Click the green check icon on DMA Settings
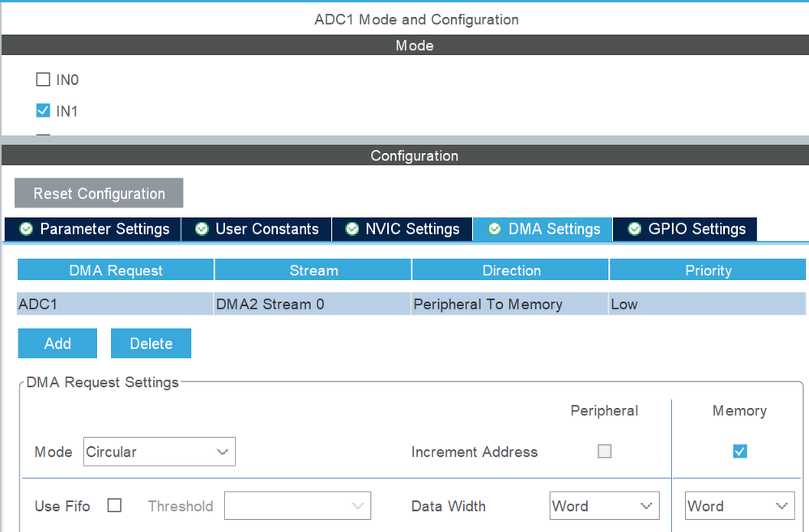Image resolution: width=809 pixels, height=532 pixels. [x=495, y=229]
